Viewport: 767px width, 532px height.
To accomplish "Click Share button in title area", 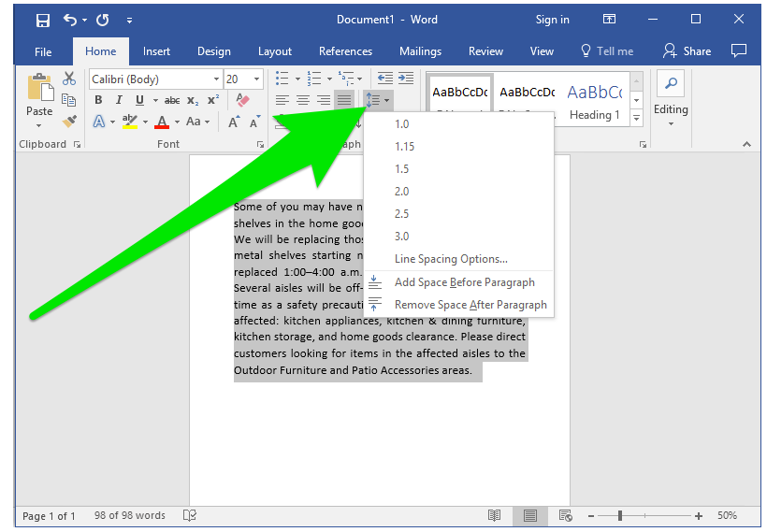I will [687, 51].
